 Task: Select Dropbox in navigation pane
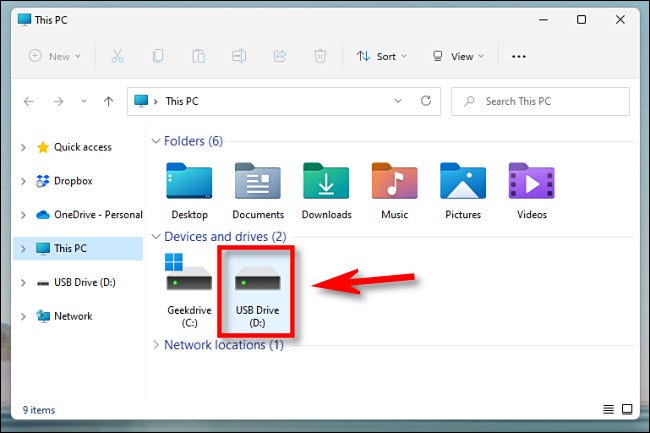[x=65, y=181]
